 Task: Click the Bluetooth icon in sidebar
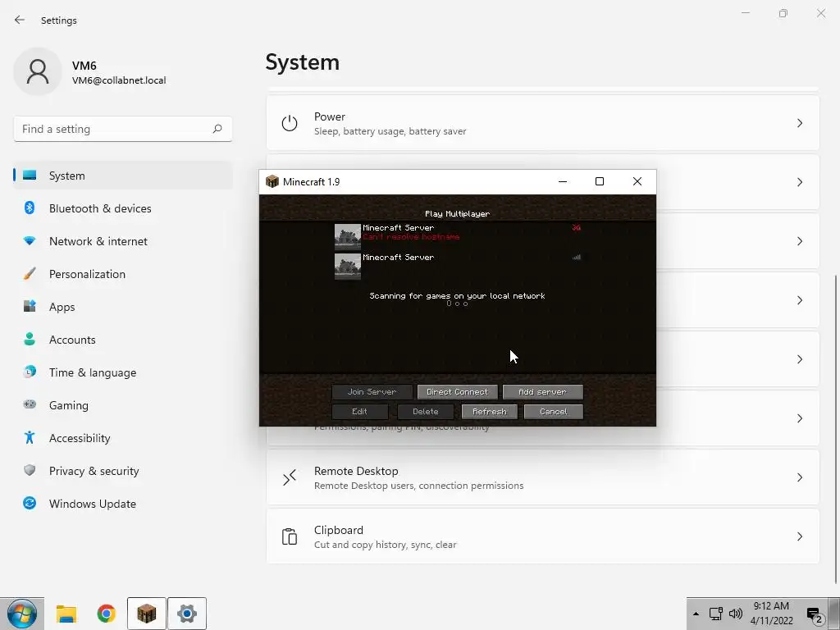30,208
